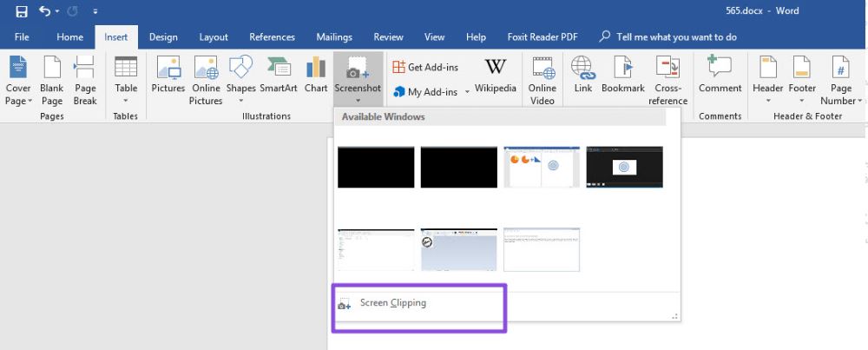Image resolution: width=868 pixels, height=350 pixels.
Task: Insert a Blank Page
Action: click(x=51, y=80)
